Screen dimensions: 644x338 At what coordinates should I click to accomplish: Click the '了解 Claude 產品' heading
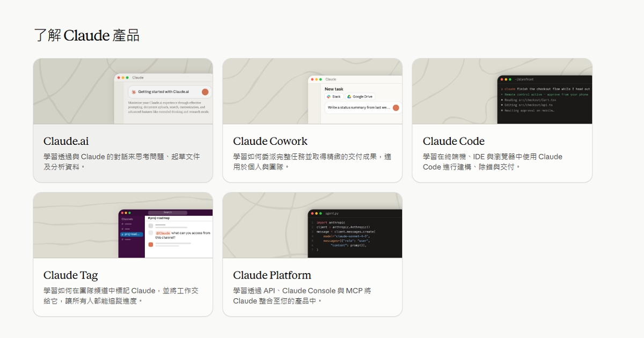pos(86,35)
